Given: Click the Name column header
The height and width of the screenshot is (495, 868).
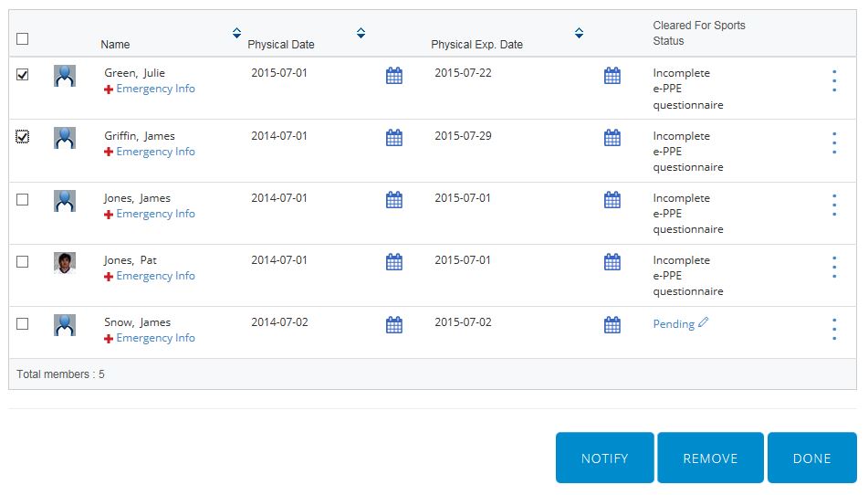Looking at the screenshot, I should [x=115, y=45].
